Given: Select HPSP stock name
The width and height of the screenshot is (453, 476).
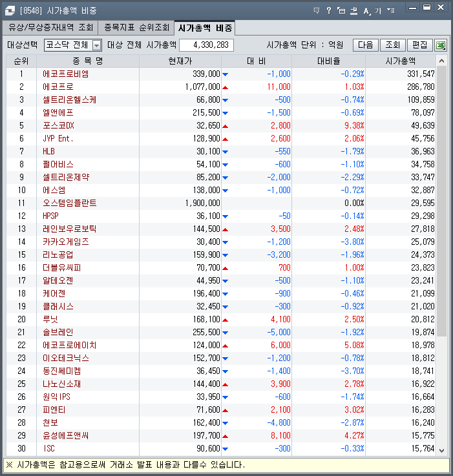Looking at the screenshot, I should coord(50,216).
